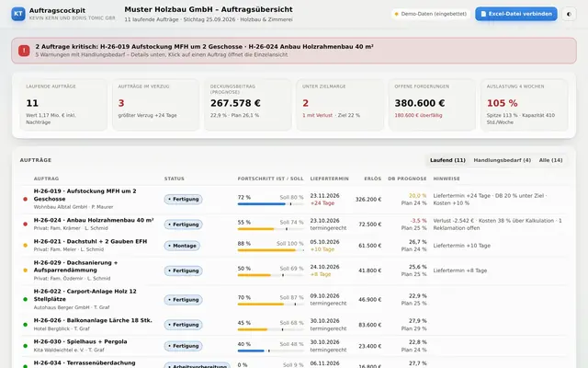Viewport: 588px width, 368px height.
Task: Click the file icon in Excel-Datei verbinden
Action: point(483,14)
